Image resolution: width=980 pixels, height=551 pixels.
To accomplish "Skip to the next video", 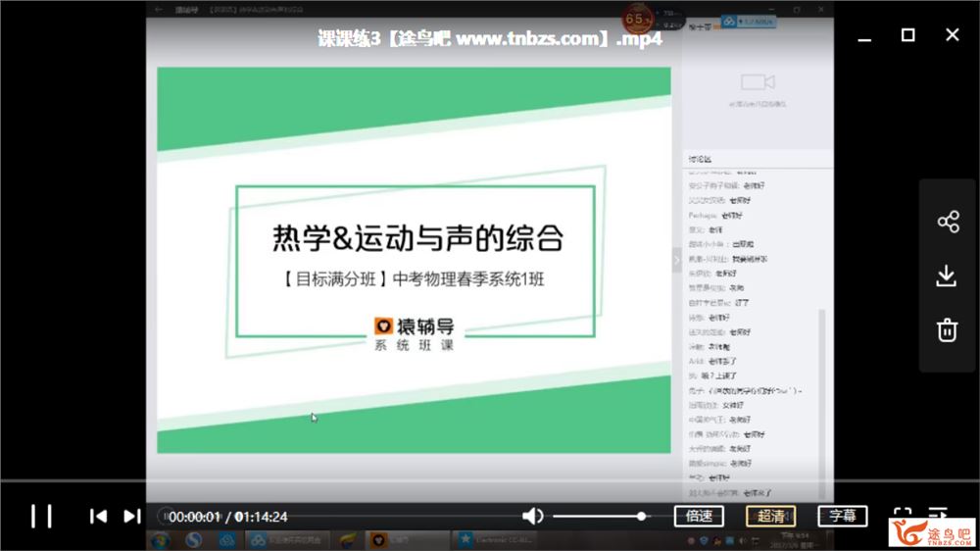I will pyautogui.click(x=132, y=517).
